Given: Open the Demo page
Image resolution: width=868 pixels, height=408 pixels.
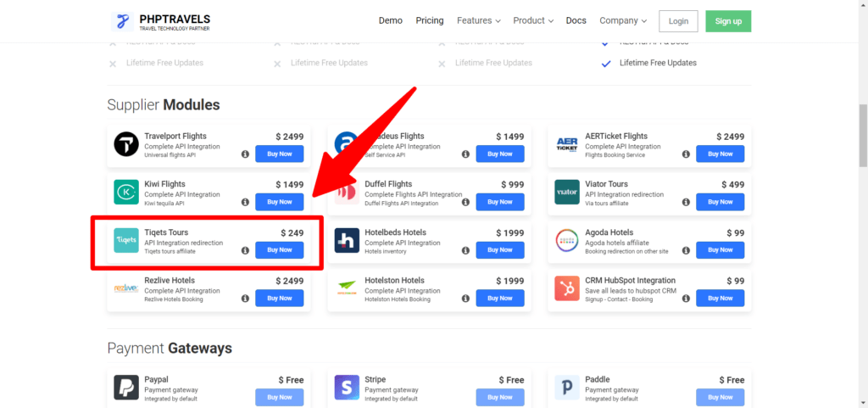Looking at the screenshot, I should (x=390, y=20).
